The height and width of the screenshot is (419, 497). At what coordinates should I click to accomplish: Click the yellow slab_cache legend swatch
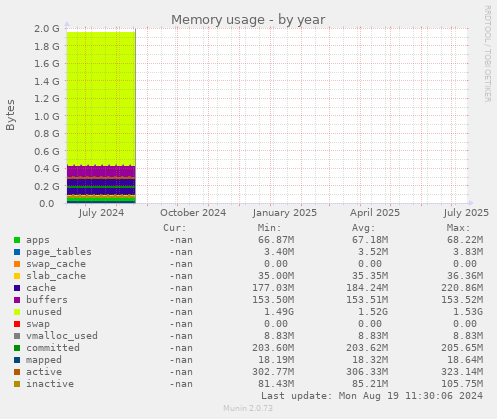pos(17,276)
